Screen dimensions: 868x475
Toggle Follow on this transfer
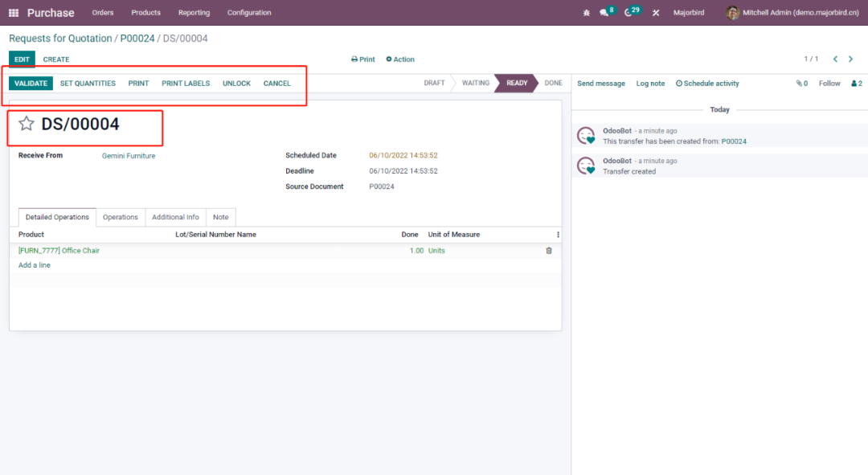[x=829, y=84]
